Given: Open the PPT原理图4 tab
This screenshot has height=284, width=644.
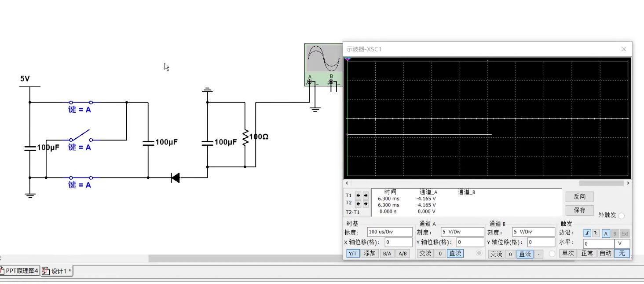Looking at the screenshot, I should [20, 271].
